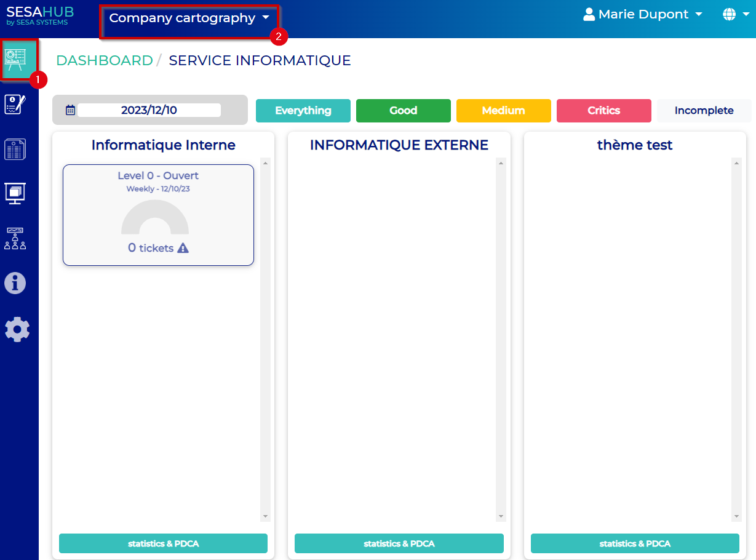The height and width of the screenshot is (560, 756).
Task: Click the globe language icon
Action: [x=729, y=14]
